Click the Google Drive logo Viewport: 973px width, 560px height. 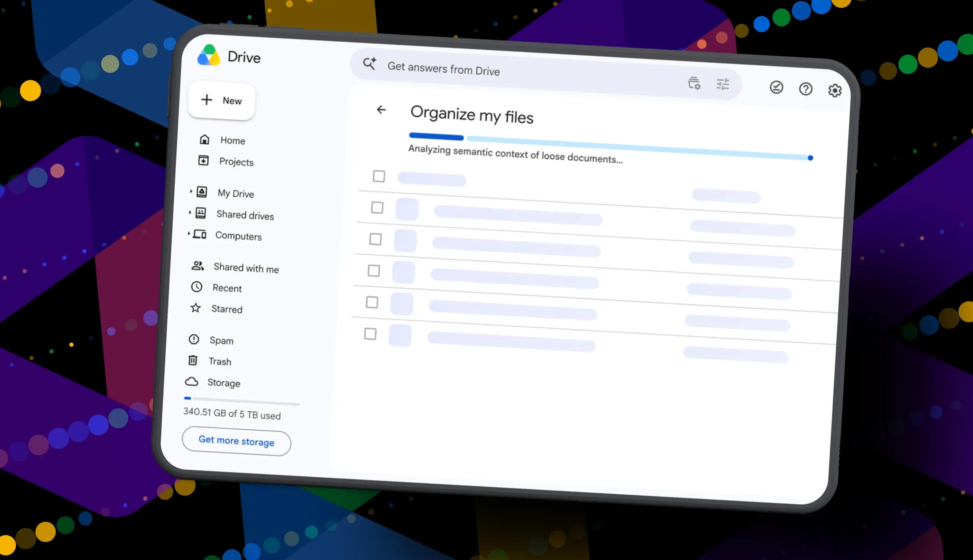pyautogui.click(x=209, y=55)
